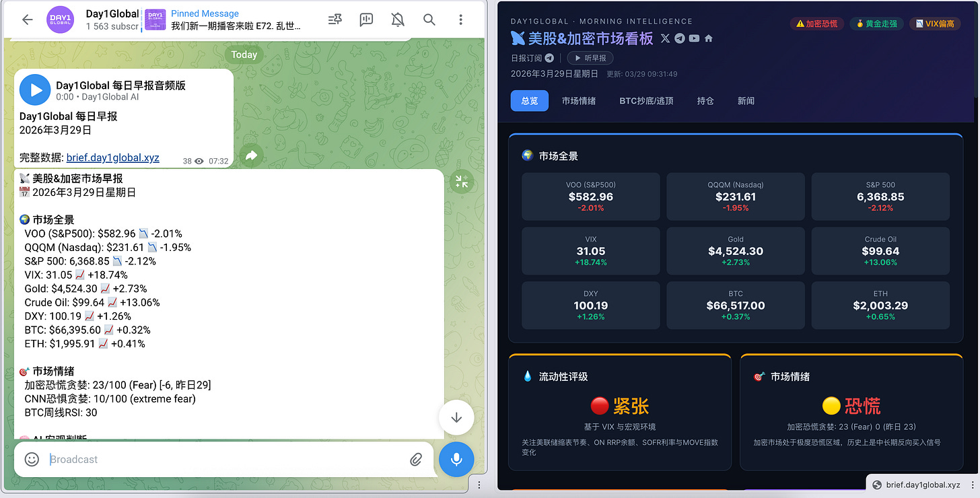Open the brief.day1global.xyz link in message
The height and width of the screenshot is (498, 980).
113,158
